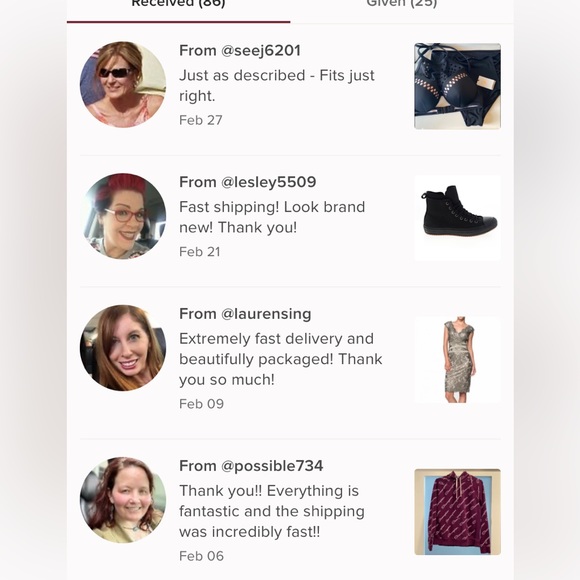This screenshot has width=580, height=580.
Task: Select the 'Extremely fast delivery' review text
Action: [x=280, y=359]
